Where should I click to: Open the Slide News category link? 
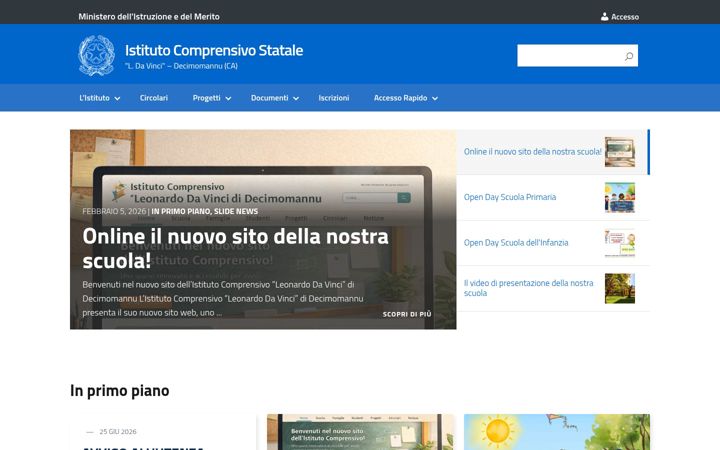click(236, 211)
